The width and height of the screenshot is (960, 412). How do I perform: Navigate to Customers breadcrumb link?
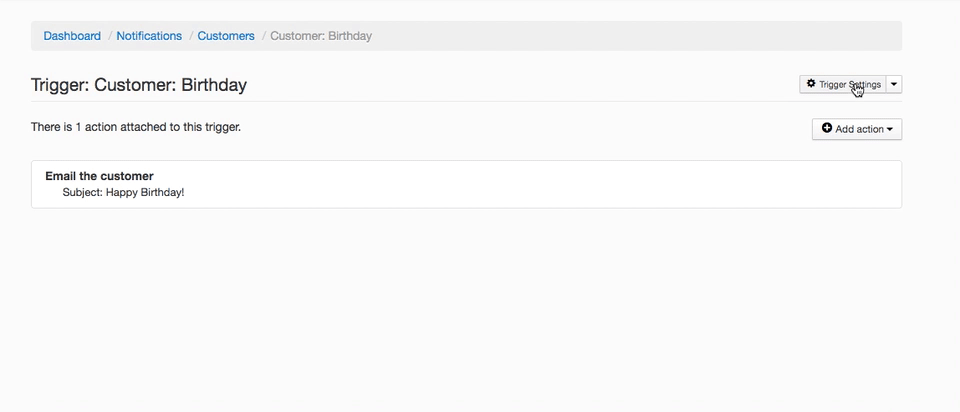click(226, 36)
